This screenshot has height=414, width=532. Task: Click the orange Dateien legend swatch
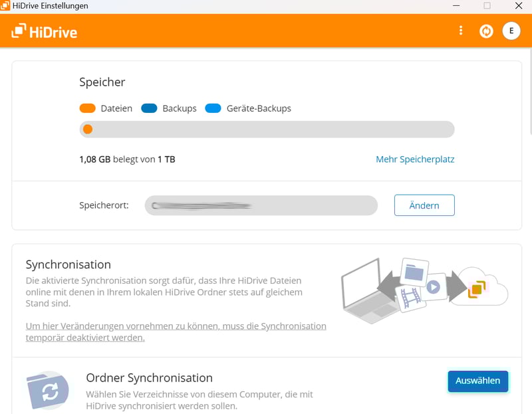point(88,108)
